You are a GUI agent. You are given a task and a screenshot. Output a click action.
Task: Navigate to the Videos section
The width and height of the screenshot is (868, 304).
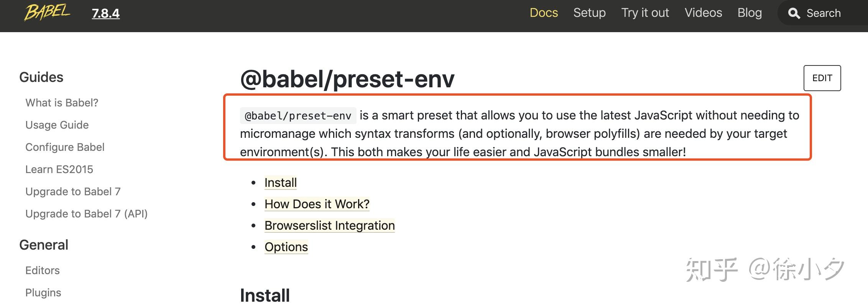(x=703, y=13)
